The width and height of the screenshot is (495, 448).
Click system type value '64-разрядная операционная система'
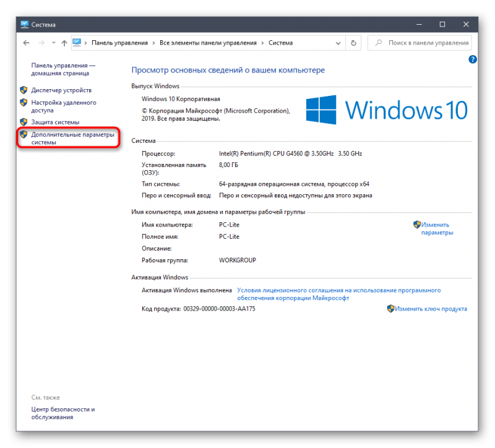294,184
